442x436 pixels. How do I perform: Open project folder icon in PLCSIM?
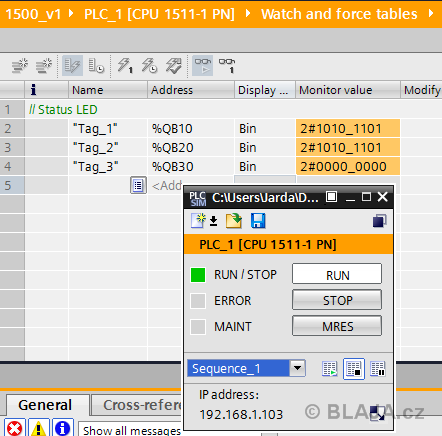click(x=234, y=221)
